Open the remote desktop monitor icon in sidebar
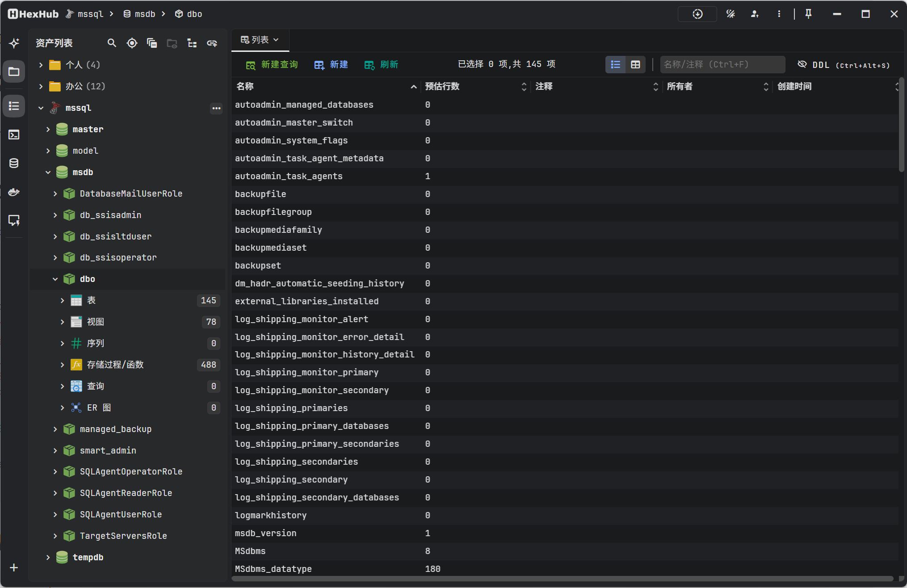The height and width of the screenshot is (588, 907). click(14, 220)
